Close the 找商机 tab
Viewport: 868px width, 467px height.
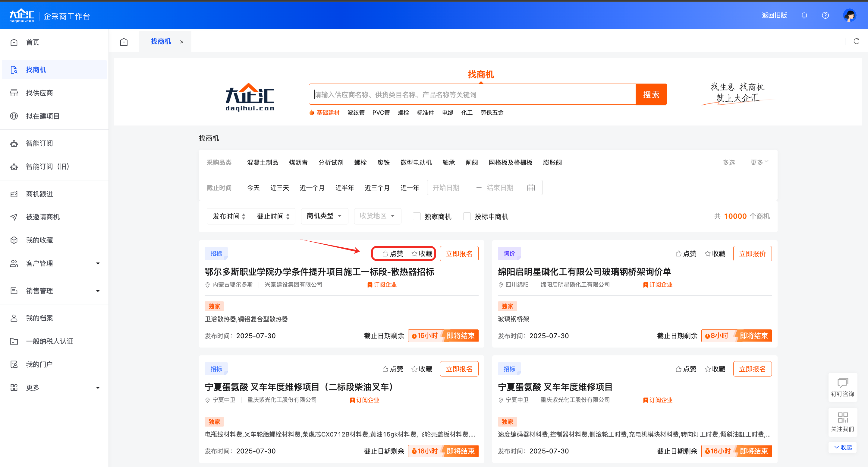(x=182, y=42)
